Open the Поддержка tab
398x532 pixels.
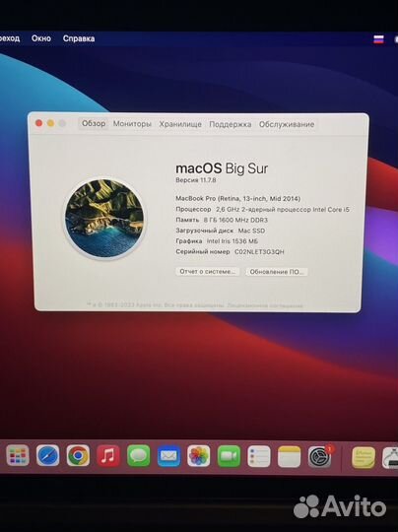(231, 124)
